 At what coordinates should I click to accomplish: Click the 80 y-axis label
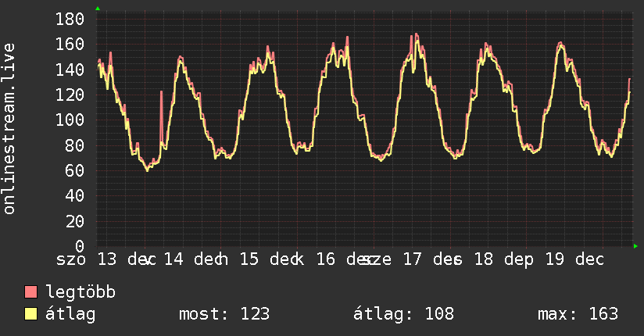(x=75, y=145)
